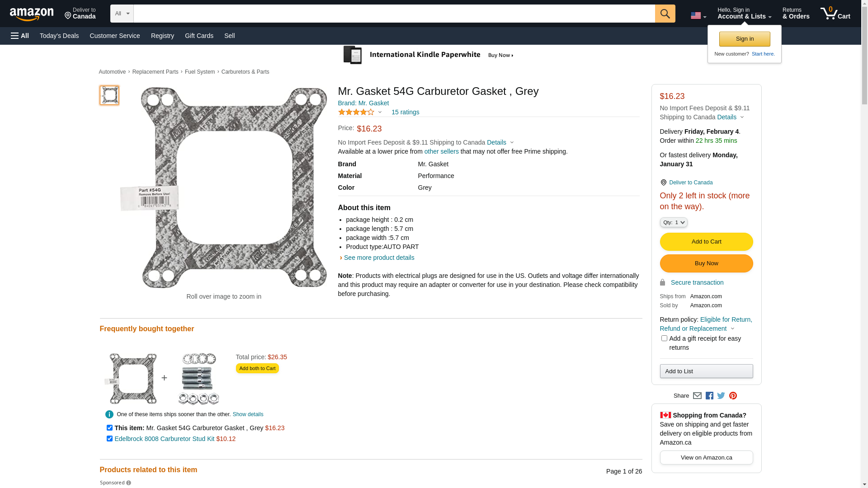Open the Qty quantity dropdown

(x=674, y=222)
